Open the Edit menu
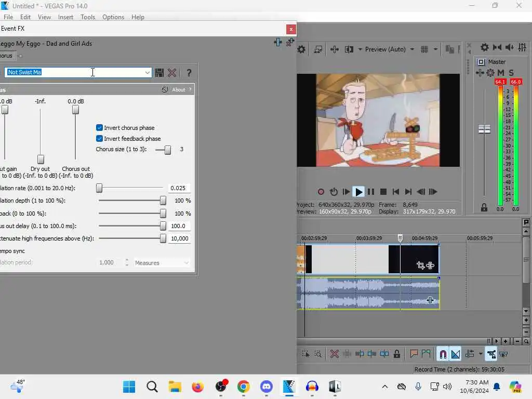Image resolution: width=532 pixels, height=399 pixels. [x=25, y=17]
